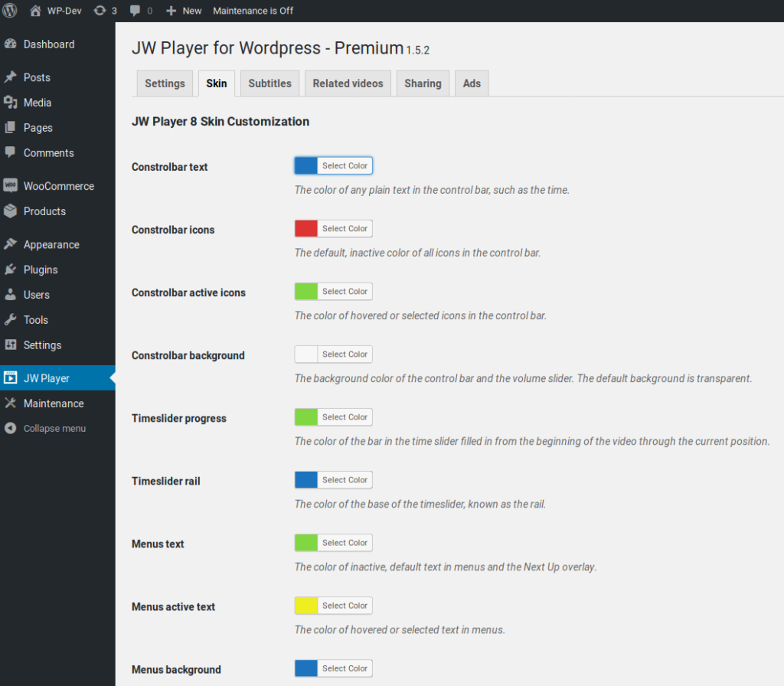Click the Timeslider rail label
784x686 pixels.
[166, 481]
